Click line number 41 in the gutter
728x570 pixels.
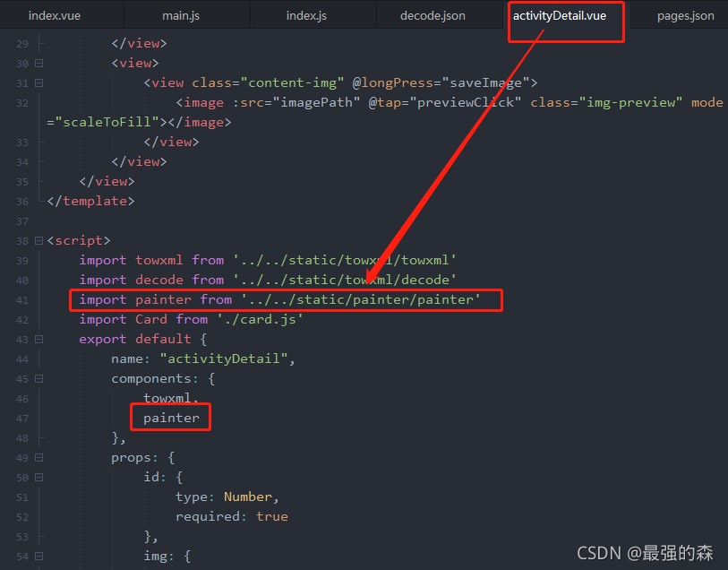(22, 300)
